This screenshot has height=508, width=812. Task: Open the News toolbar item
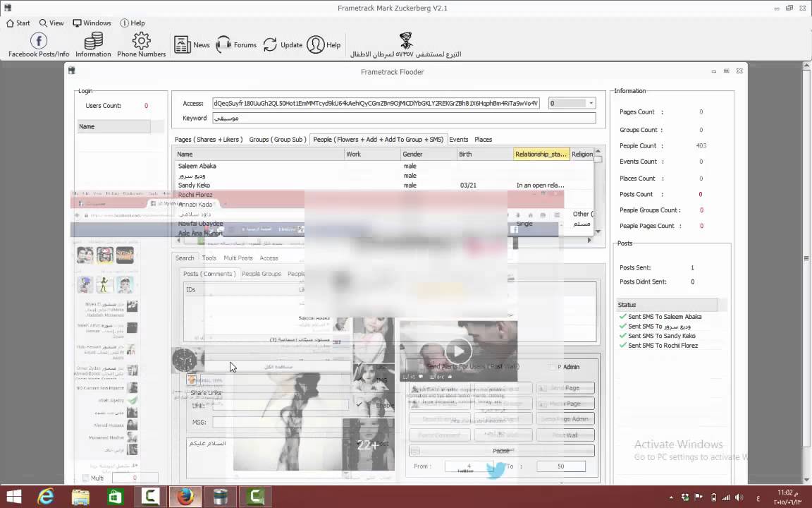point(192,44)
